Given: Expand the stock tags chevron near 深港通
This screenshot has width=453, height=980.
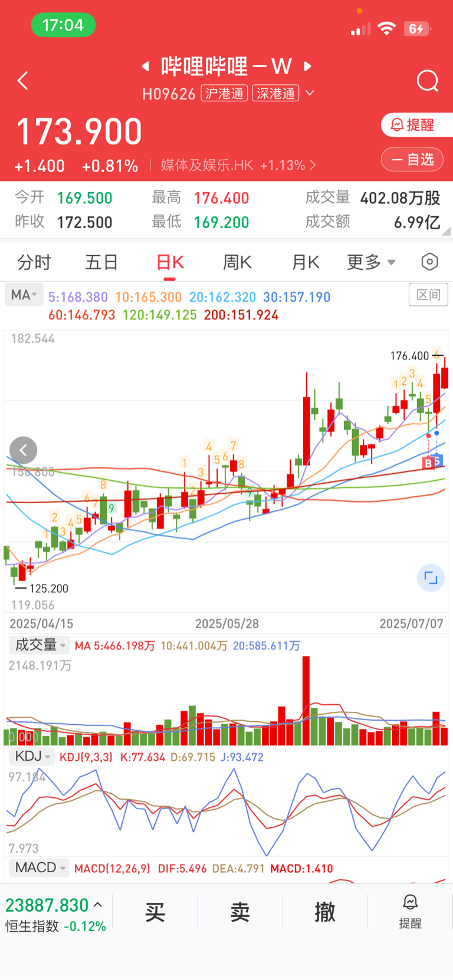Looking at the screenshot, I should point(310,93).
